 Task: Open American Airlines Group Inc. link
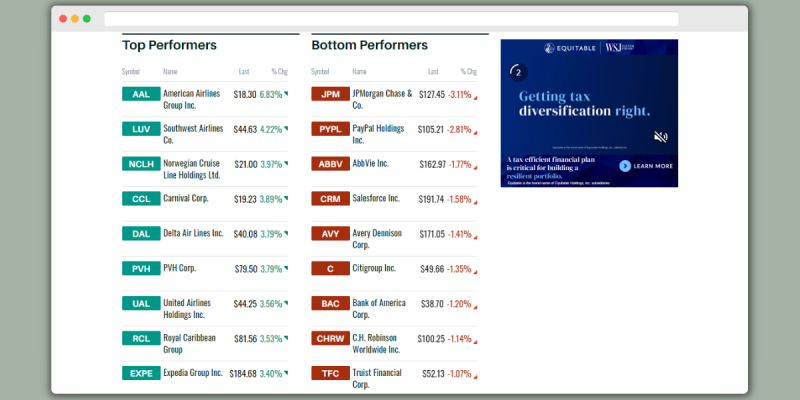coord(192,99)
